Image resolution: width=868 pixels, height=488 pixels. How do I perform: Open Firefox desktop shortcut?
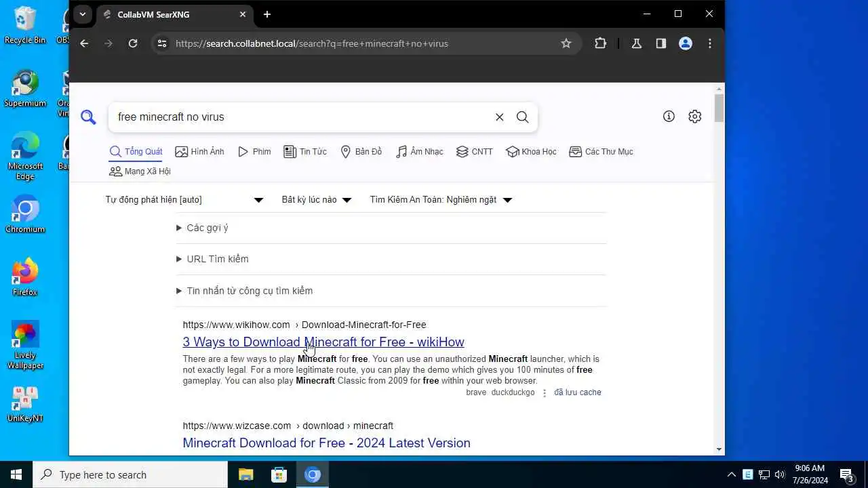[25, 277]
